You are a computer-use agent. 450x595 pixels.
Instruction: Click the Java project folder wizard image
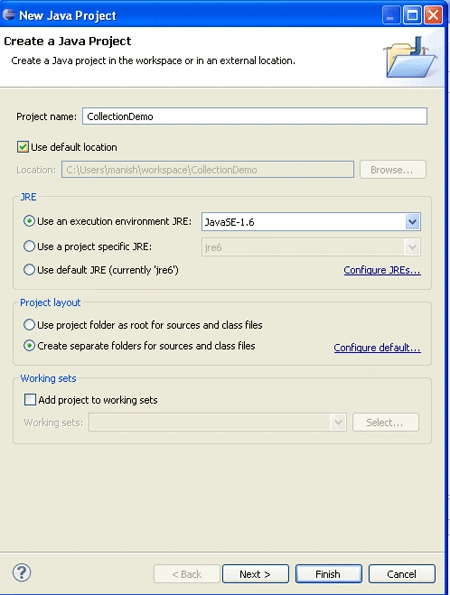tap(411, 57)
